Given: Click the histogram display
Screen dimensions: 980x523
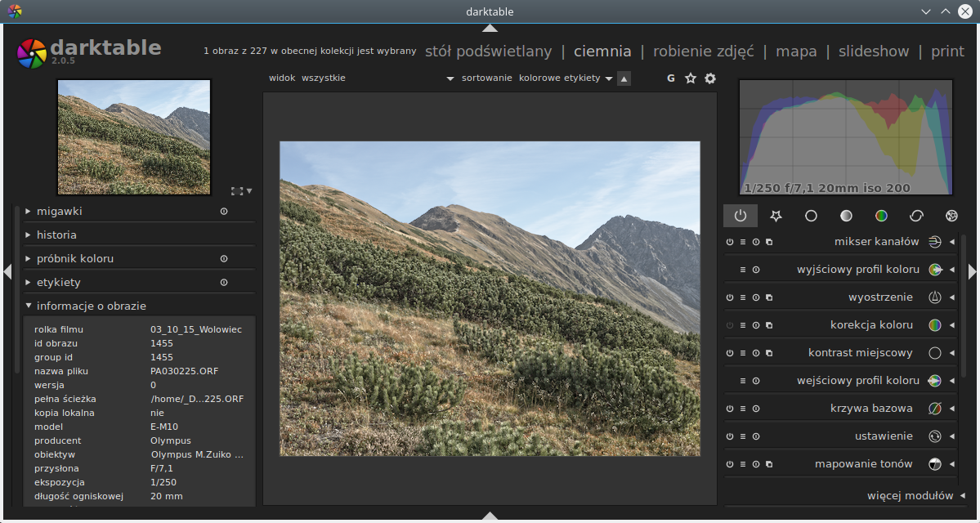Looking at the screenshot, I should (846, 136).
